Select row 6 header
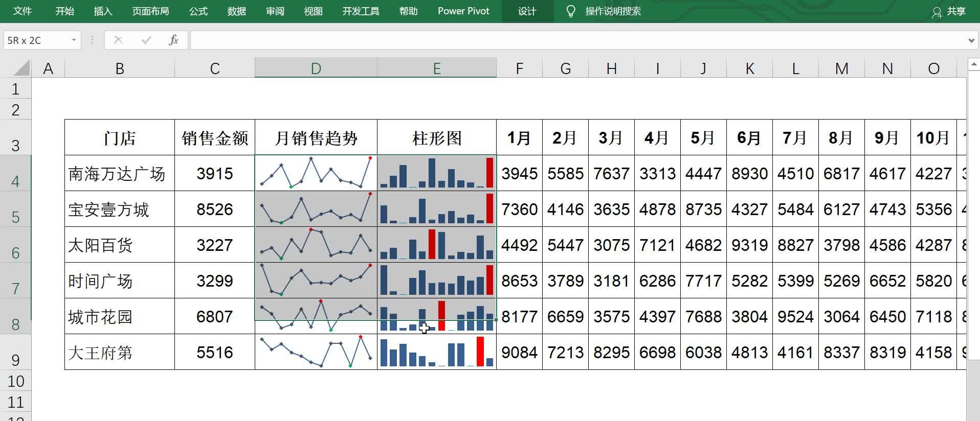Viewport: 980px width, 421px height. tap(15, 245)
